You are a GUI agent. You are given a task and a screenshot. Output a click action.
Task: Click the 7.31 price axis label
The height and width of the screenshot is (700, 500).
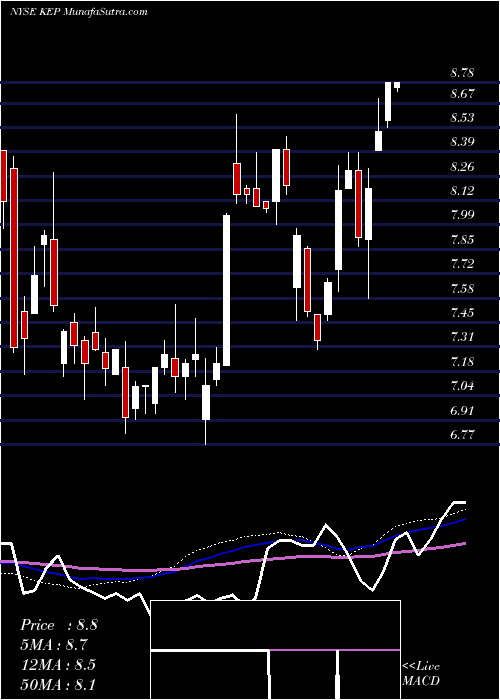(462, 337)
